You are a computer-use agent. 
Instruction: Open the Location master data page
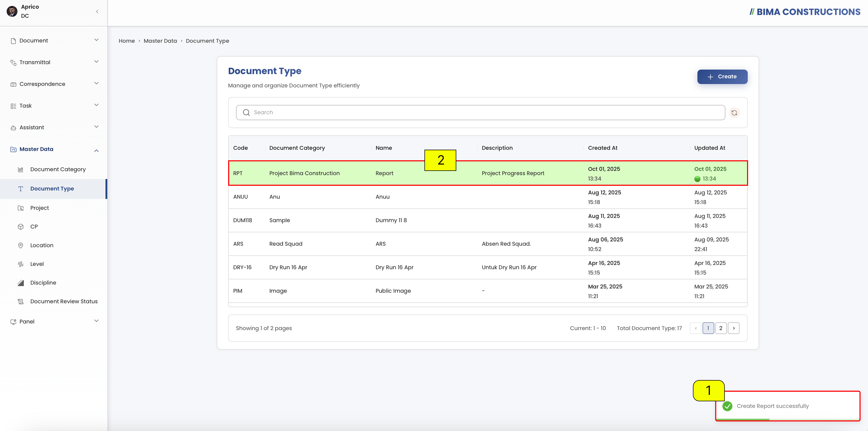[x=42, y=245]
